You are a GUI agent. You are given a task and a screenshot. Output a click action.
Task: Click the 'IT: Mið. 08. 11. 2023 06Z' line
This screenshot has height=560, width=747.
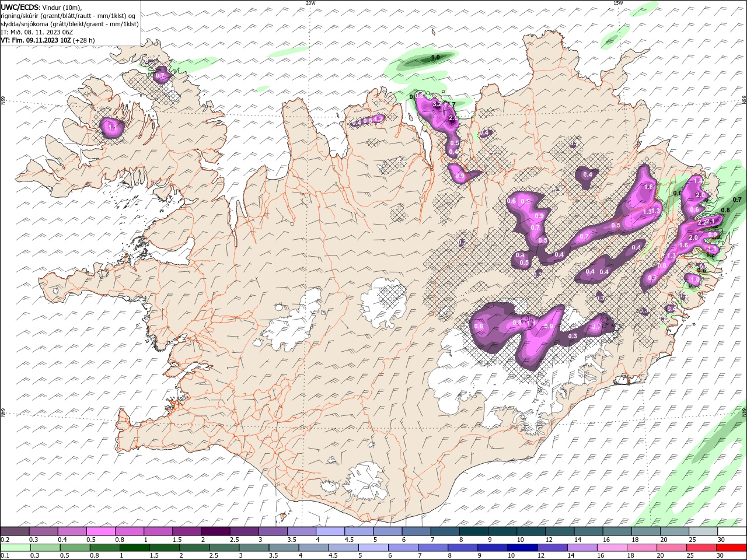(x=37, y=32)
